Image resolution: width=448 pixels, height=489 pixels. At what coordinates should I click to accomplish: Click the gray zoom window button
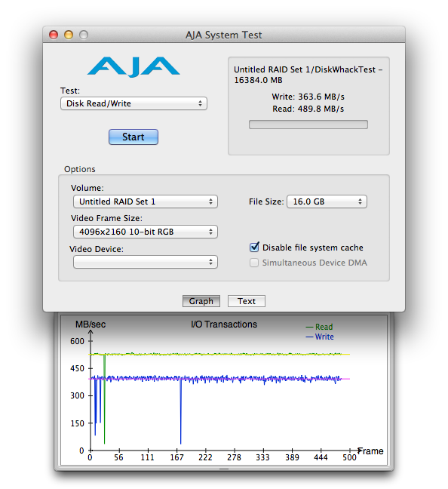[x=84, y=35]
